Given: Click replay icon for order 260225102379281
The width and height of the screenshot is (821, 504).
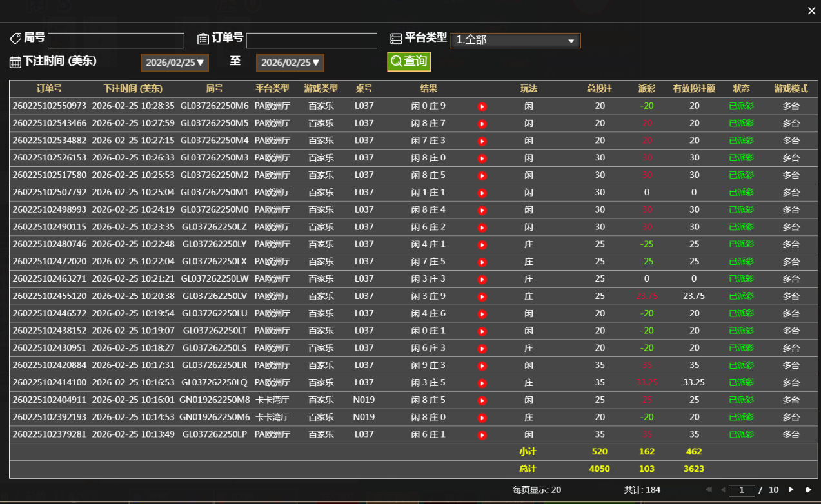Looking at the screenshot, I should pyautogui.click(x=482, y=435).
